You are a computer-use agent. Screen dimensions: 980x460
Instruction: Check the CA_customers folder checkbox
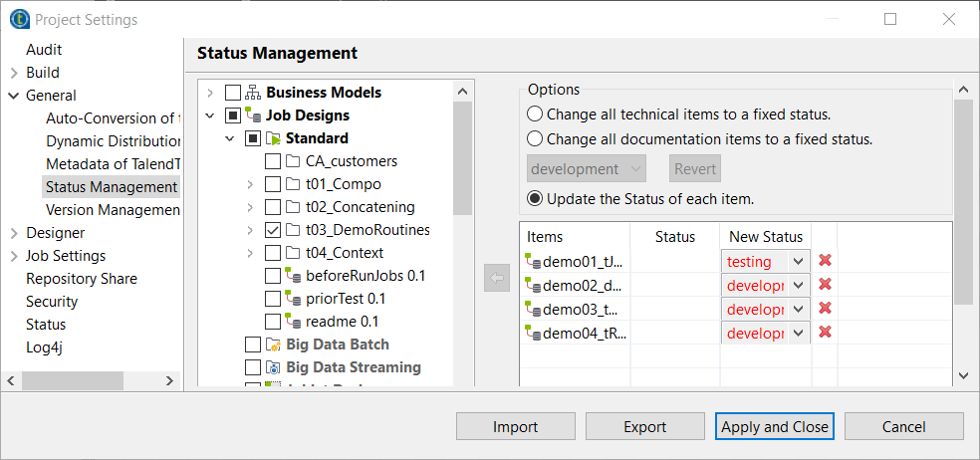pyautogui.click(x=273, y=161)
